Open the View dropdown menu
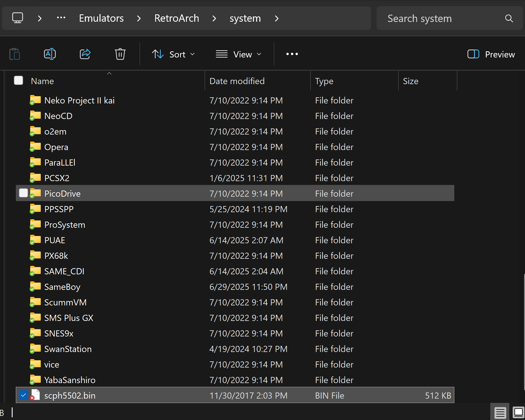This screenshot has height=420, width=525. pos(239,54)
